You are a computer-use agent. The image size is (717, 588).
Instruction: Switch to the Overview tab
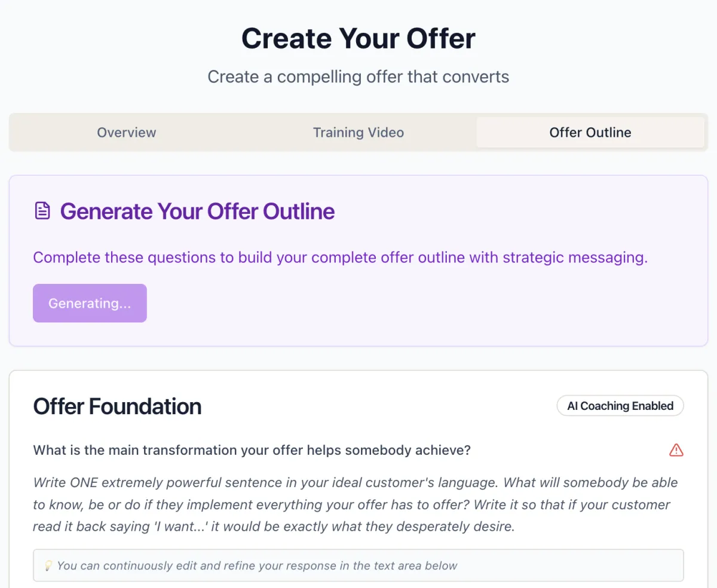coord(127,133)
